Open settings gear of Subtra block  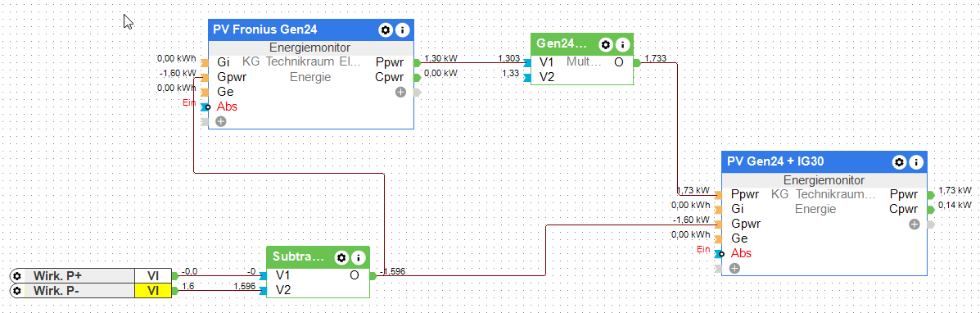point(341,257)
